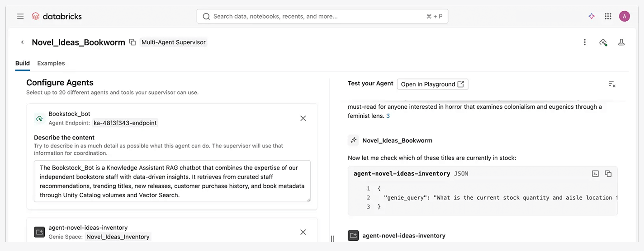The width and height of the screenshot is (644, 251).
Task: Open agent in Playground
Action: (432, 84)
